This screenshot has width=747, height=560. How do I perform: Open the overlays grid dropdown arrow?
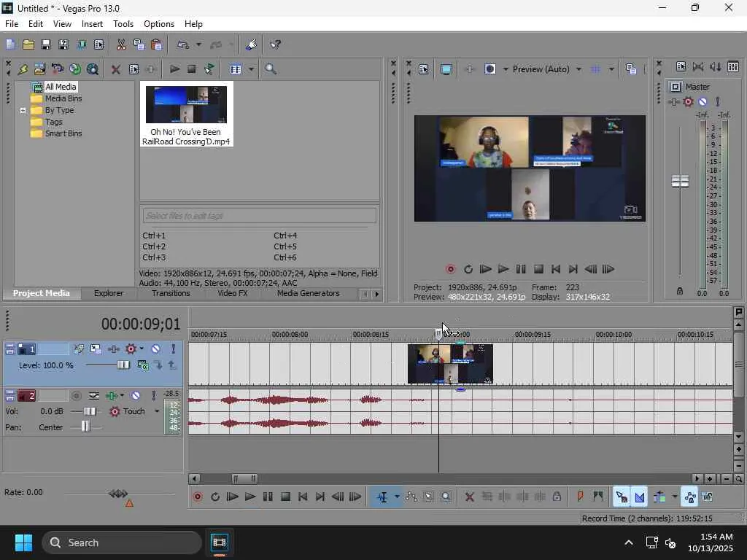coord(611,69)
